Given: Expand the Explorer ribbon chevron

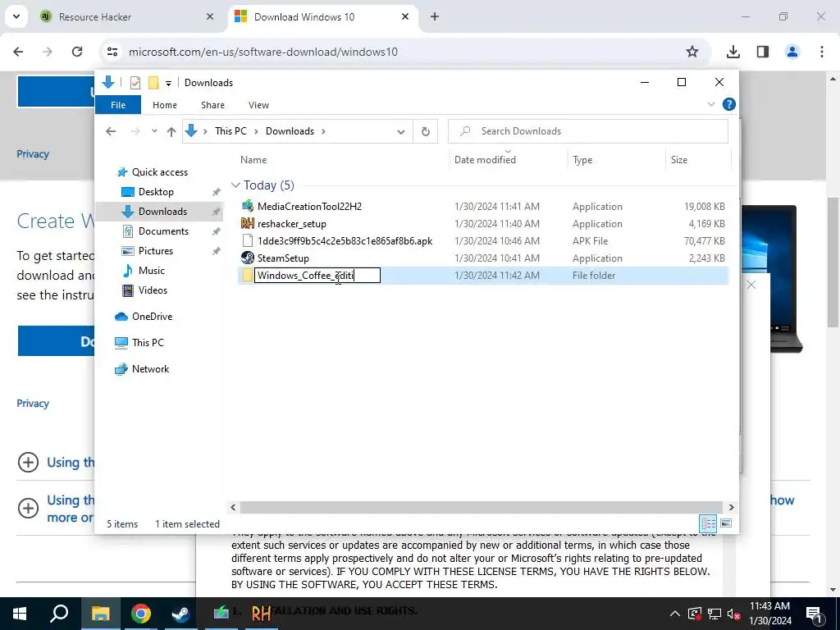Looking at the screenshot, I should [711, 104].
